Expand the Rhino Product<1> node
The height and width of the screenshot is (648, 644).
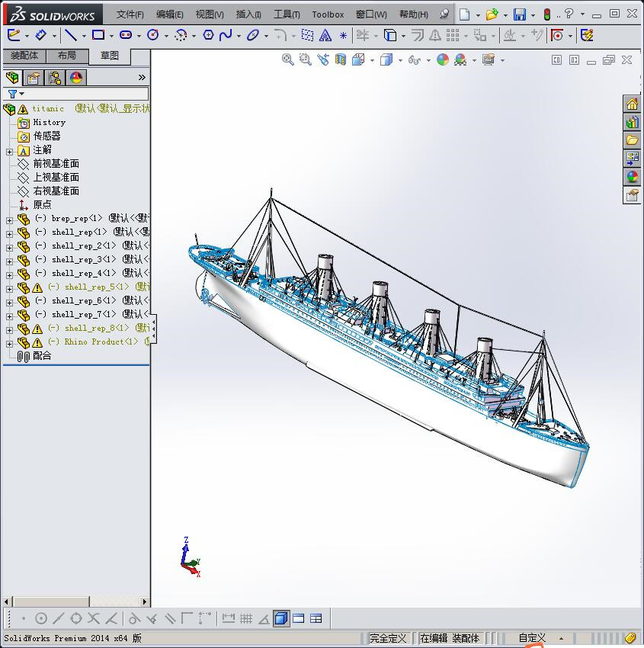point(9,344)
